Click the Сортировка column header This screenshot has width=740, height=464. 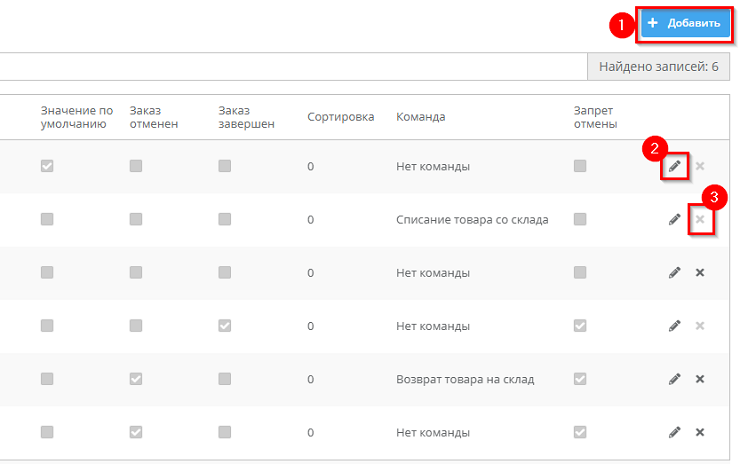pos(340,117)
